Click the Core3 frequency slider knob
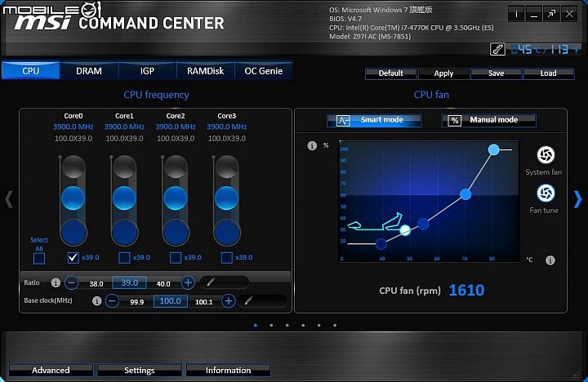The image size is (588, 382). coord(226,198)
